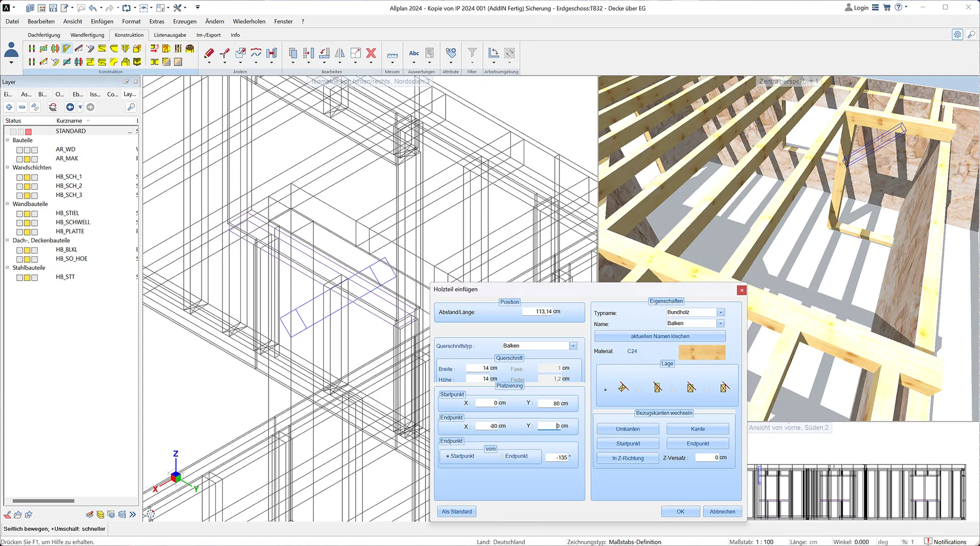Select the Abc text evaluation icon in Auswertungen

414,53
